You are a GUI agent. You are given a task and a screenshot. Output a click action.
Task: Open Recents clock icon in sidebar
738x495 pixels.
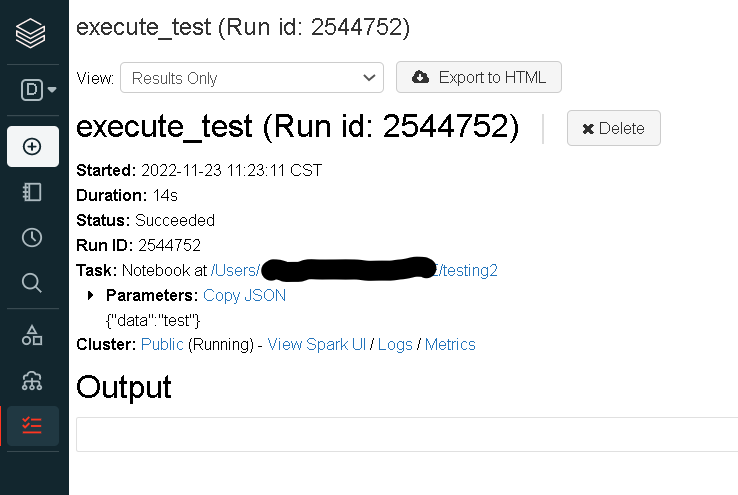pos(32,237)
